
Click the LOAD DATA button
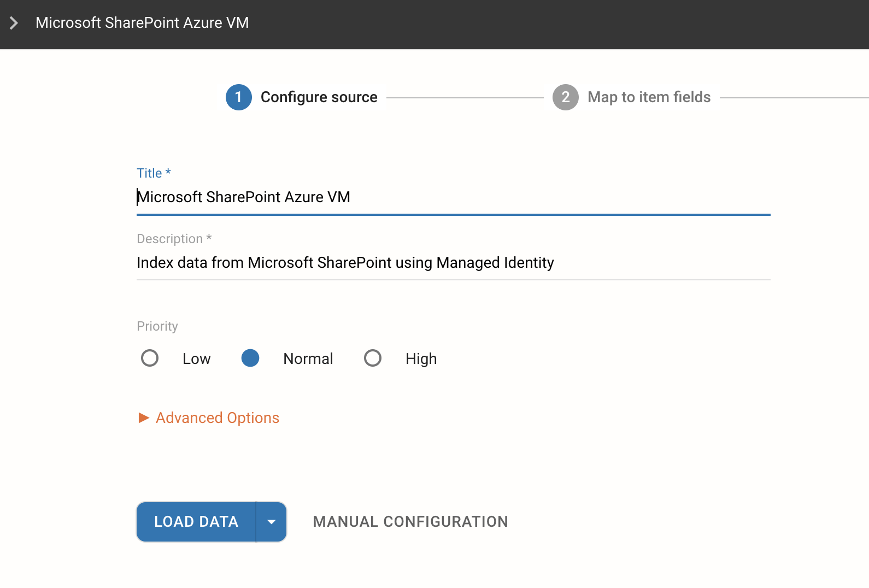[196, 522]
